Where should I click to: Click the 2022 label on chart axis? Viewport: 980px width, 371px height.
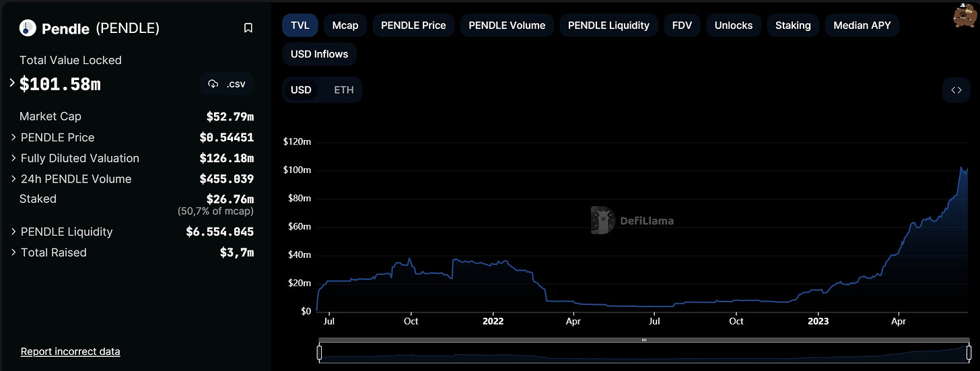point(493,321)
